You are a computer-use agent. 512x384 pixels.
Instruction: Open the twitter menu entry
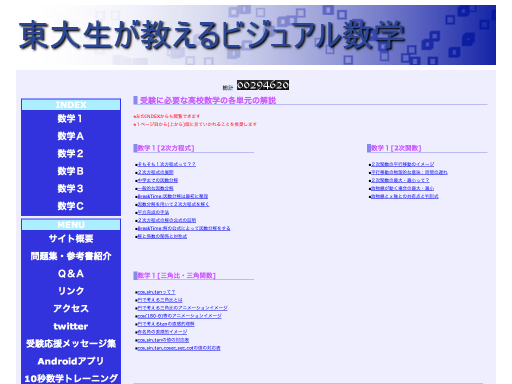[x=71, y=326]
